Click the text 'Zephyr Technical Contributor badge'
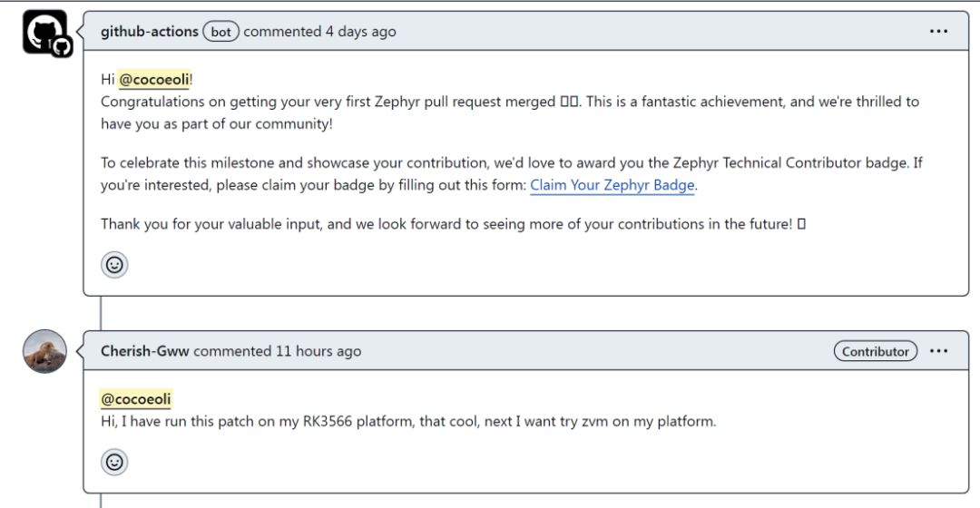Image resolution: width=980 pixels, height=508 pixels. click(791, 162)
